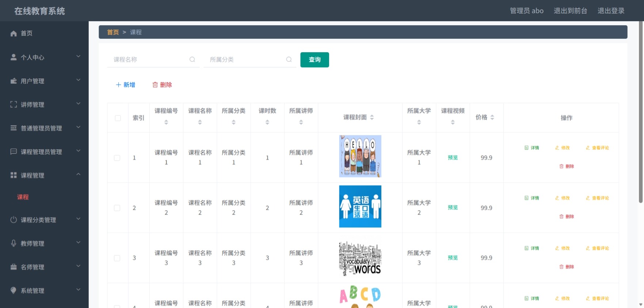This screenshot has height=308, width=644.
Task: Click the briefcase icon beside 名师管理
Action: tap(14, 267)
